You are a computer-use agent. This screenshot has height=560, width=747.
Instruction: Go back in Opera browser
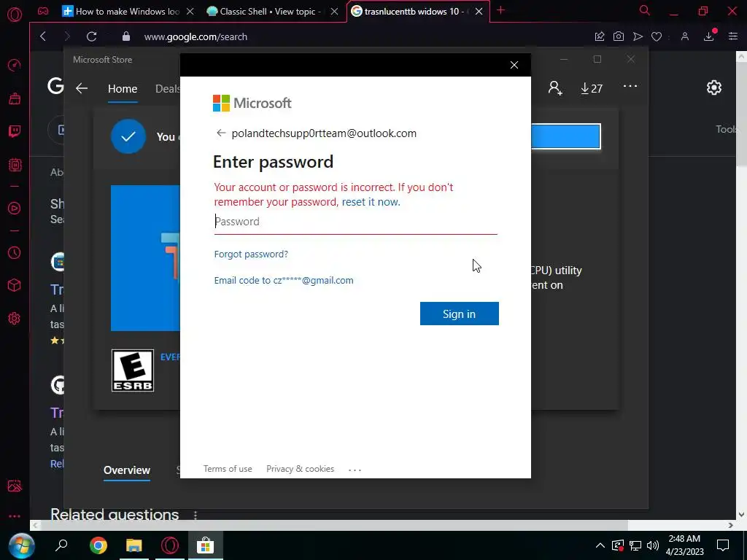(43, 36)
